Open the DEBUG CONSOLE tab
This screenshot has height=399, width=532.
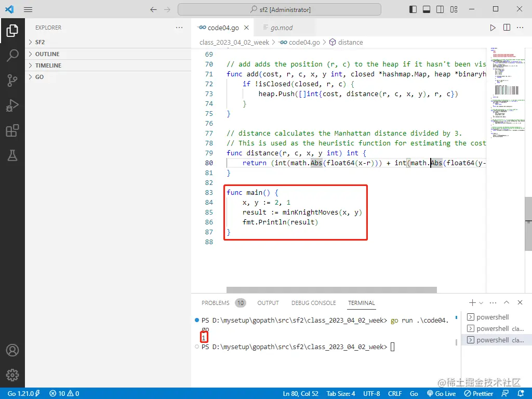pos(313,303)
